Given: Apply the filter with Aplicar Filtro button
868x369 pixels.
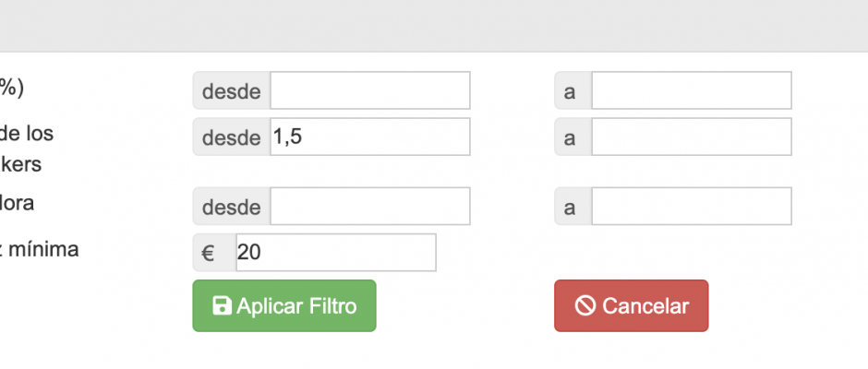Looking at the screenshot, I should tap(284, 305).
